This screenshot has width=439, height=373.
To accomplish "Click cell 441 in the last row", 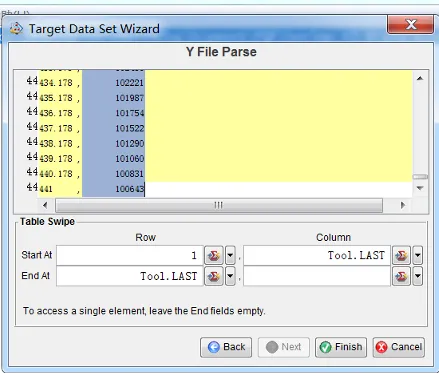I will pos(46,189).
